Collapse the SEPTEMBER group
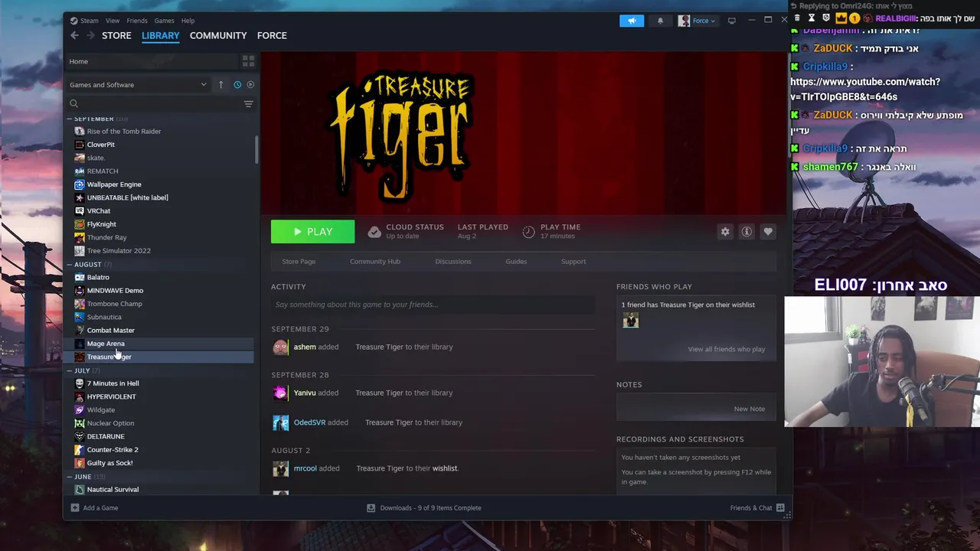 (70, 119)
